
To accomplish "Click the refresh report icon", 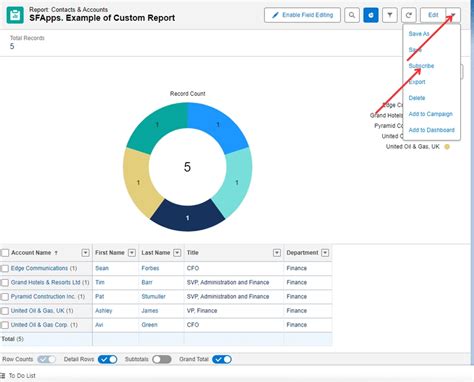I will click(x=409, y=15).
